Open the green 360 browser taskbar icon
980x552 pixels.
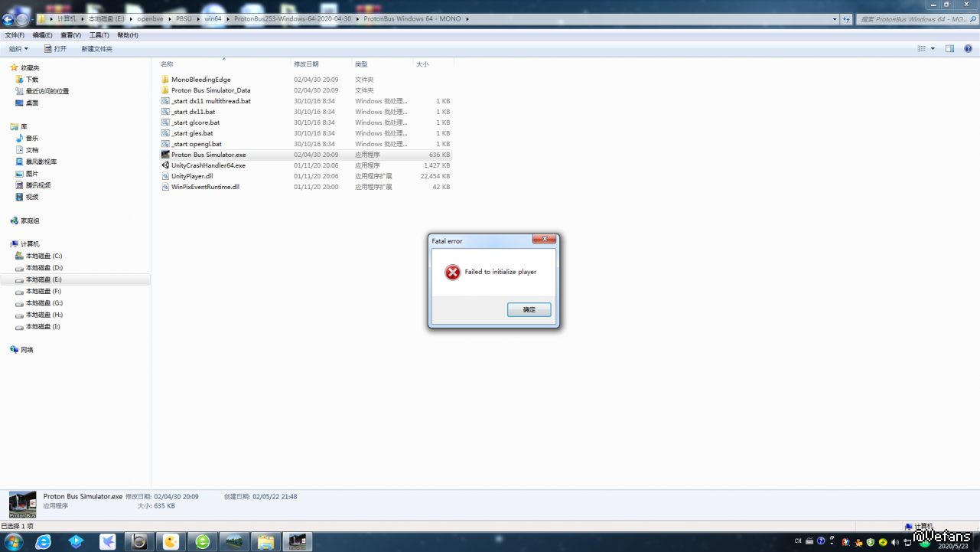(x=203, y=542)
